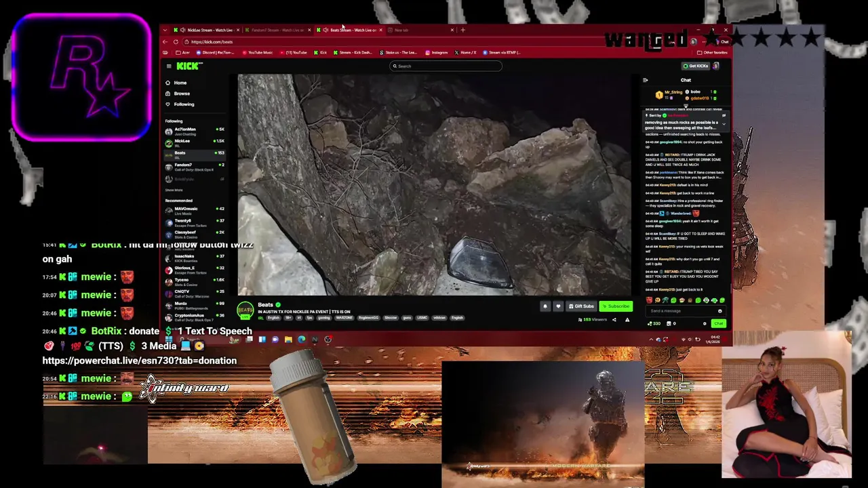Open IsaacNaks recommended channel
The height and width of the screenshot is (488, 868).
(x=195, y=258)
